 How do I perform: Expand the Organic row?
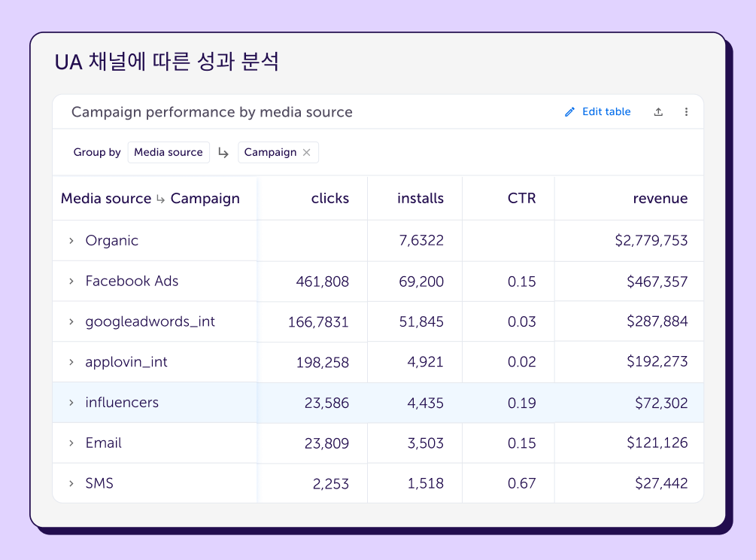pos(71,241)
